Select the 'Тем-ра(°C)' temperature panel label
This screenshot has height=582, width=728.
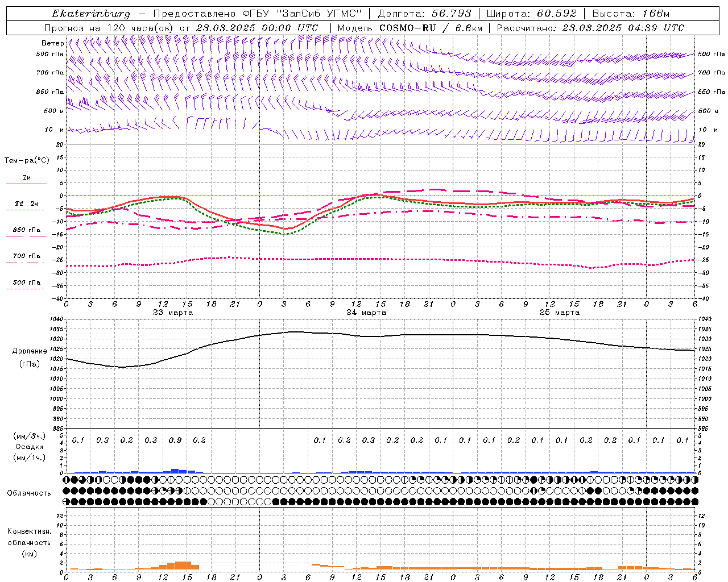click(27, 161)
